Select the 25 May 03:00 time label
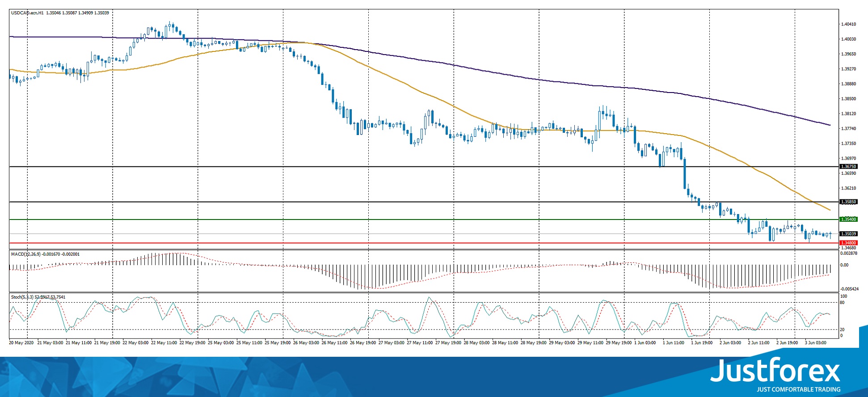The height and width of the screenshot is (397, 868). pos(221,343)
